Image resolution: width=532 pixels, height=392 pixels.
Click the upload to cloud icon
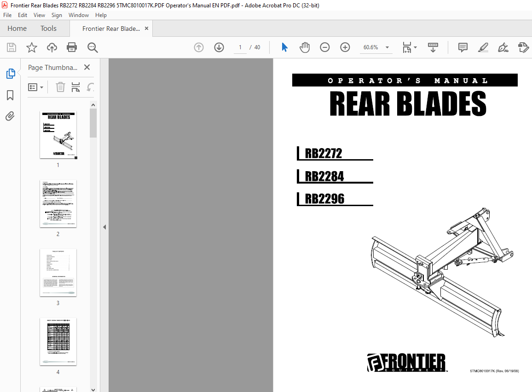tap(52, 47)
